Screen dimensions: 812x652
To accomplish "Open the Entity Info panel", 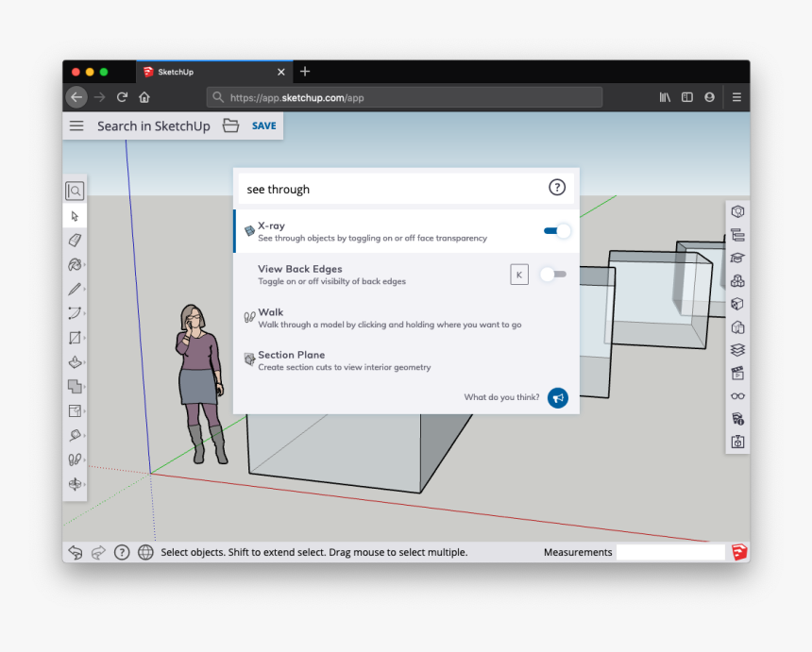I will click(x=737, y=211).
